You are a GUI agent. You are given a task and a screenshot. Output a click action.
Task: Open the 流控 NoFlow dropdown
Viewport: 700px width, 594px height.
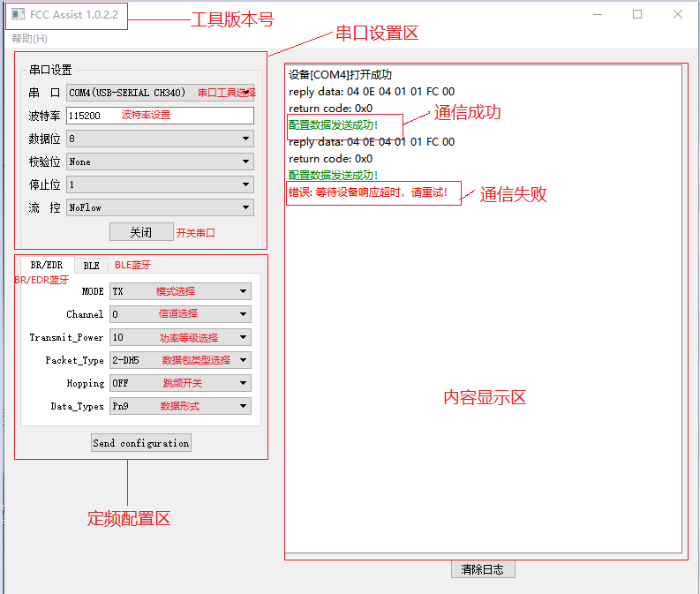point(161,207)
